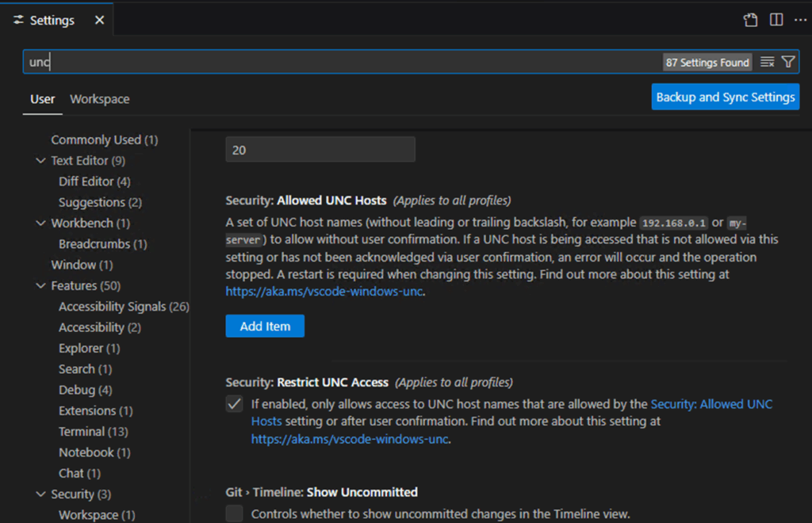Viewport: 812px width, 523px height.
Task: Click the Add Item button
Action: (x=265, y=326)
